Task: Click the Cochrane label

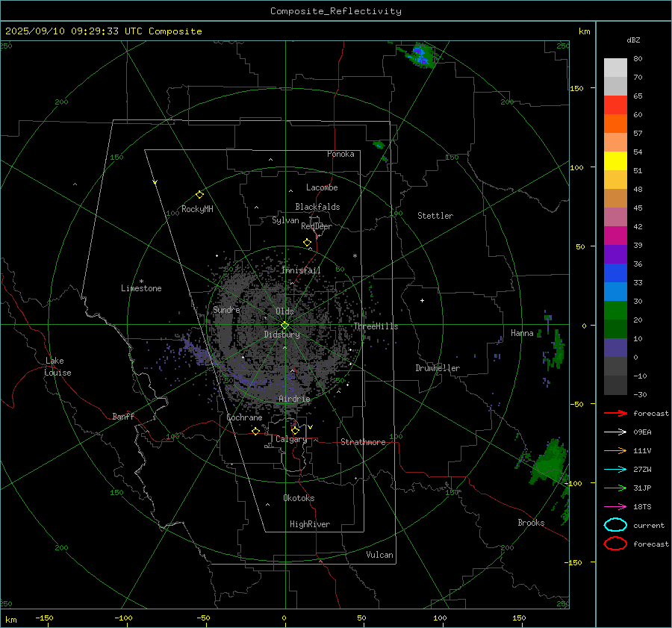Action: 244,417
